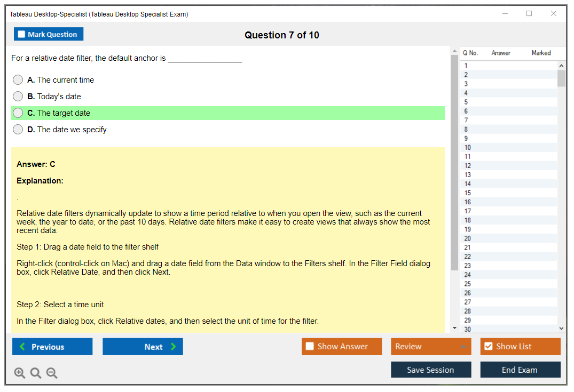The width and height of the screenshot is (574, 392).
Task: Click the Previous button's left arrow
Action: [22, 347]
